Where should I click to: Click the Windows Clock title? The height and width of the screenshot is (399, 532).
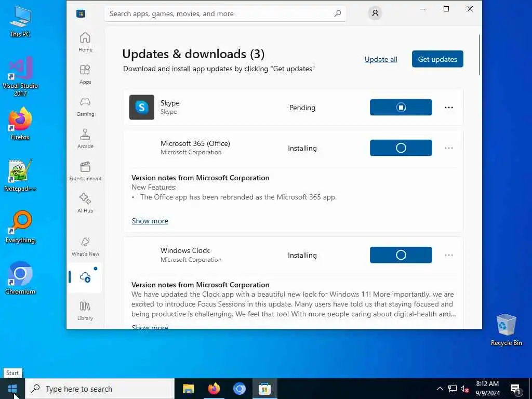185,250
